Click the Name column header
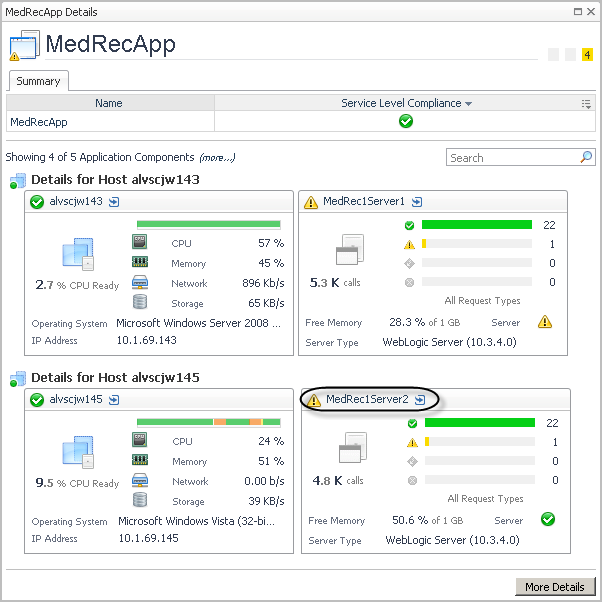 [x=109, y=103]
